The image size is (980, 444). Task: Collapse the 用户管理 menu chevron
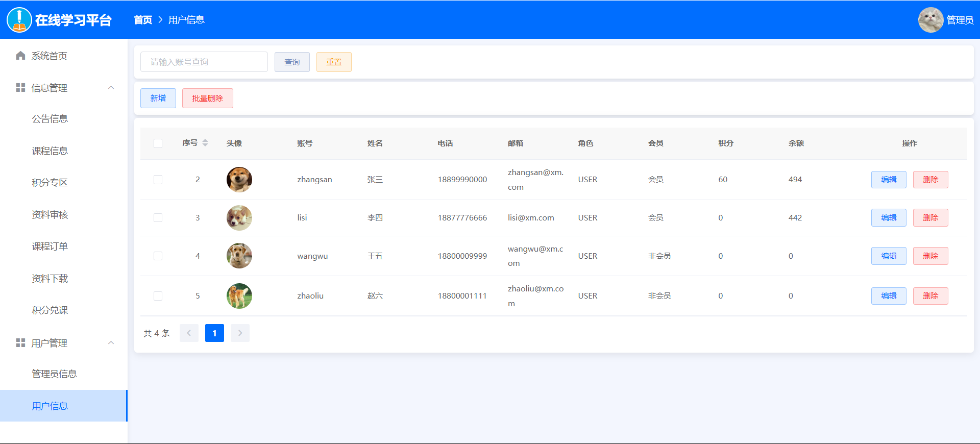111,343
